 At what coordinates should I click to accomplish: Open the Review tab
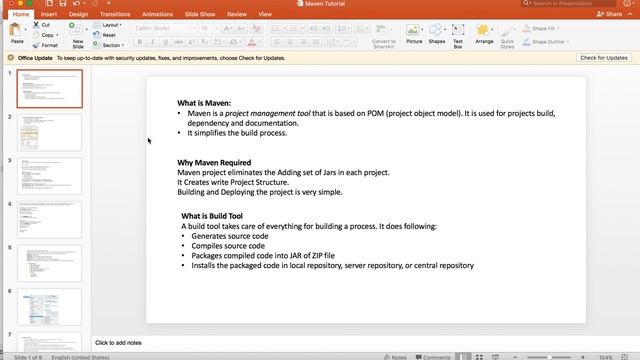[237, 14]
